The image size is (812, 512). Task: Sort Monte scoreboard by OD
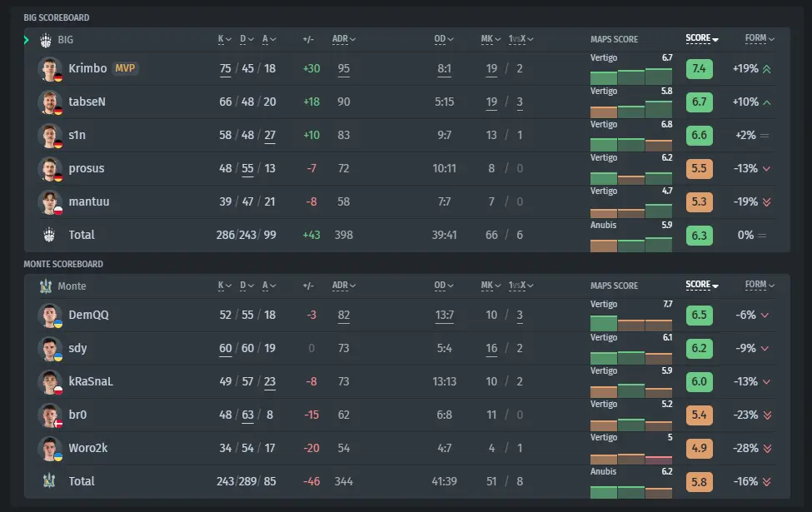click(443, 286)
